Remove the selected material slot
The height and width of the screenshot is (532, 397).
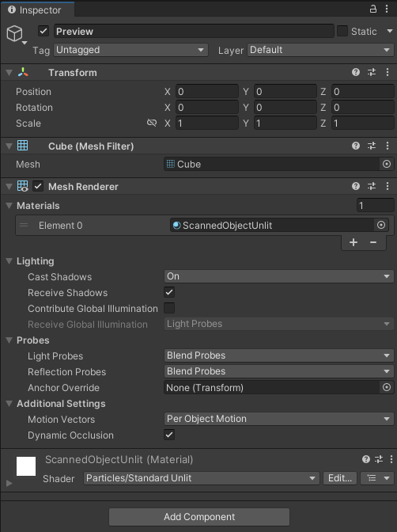tap(373, 242)
